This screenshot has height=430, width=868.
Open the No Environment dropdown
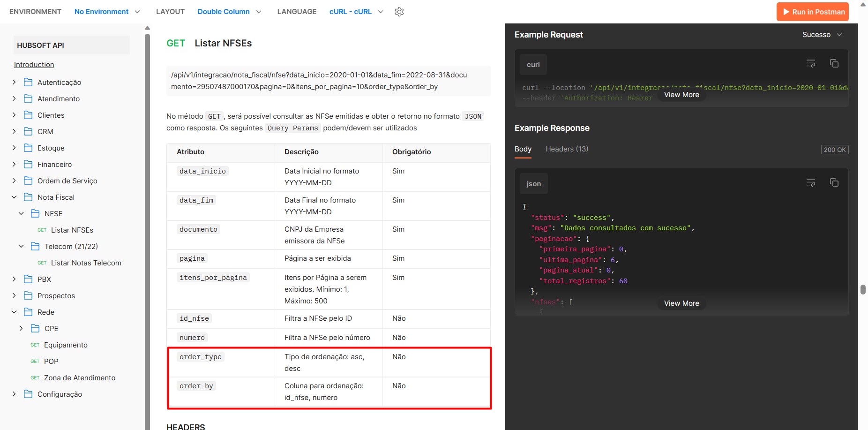tap(107, 12)
